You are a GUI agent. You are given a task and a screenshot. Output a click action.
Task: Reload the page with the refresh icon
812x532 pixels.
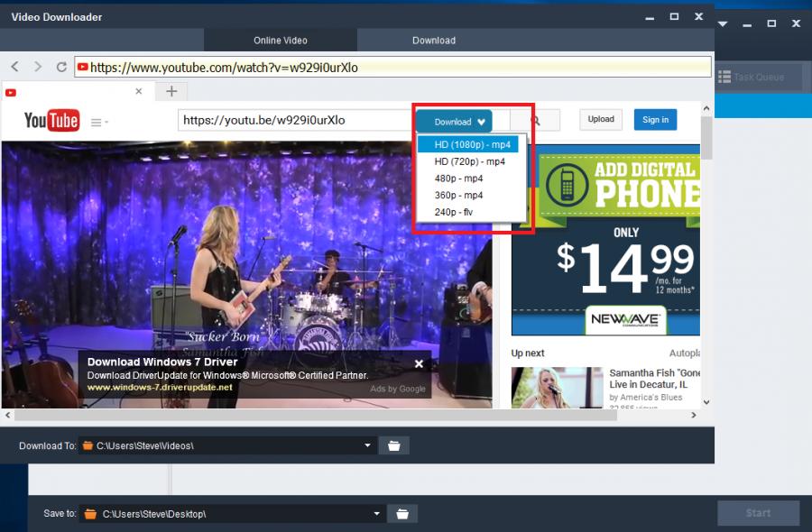(61, 67)
